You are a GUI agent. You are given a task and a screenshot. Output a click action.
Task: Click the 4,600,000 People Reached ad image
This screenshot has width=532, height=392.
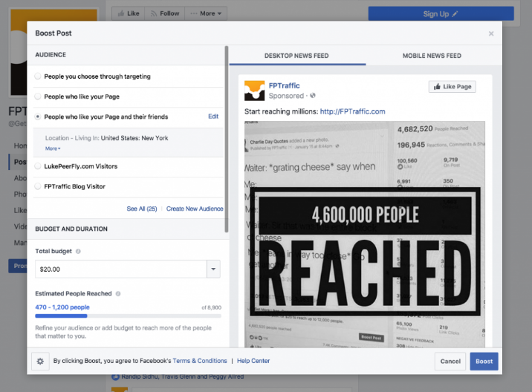[x=365, y=234]
